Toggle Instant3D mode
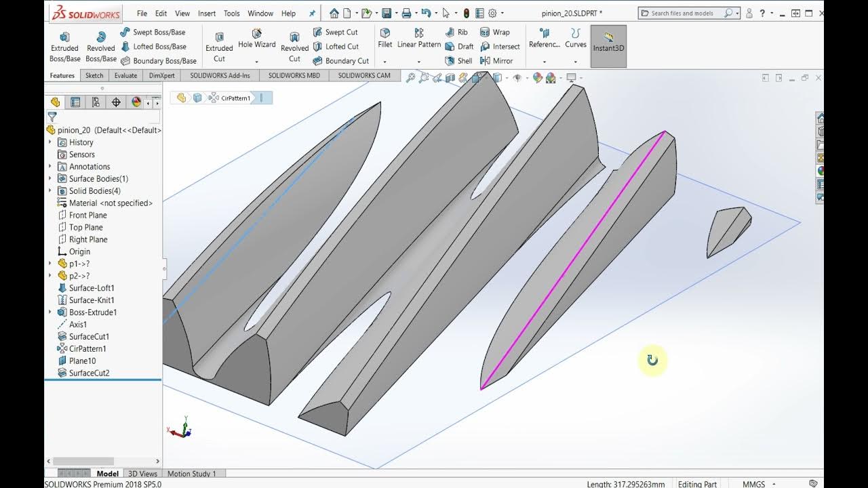This screenshot has width=868, height=488. (x=608, y=46)
